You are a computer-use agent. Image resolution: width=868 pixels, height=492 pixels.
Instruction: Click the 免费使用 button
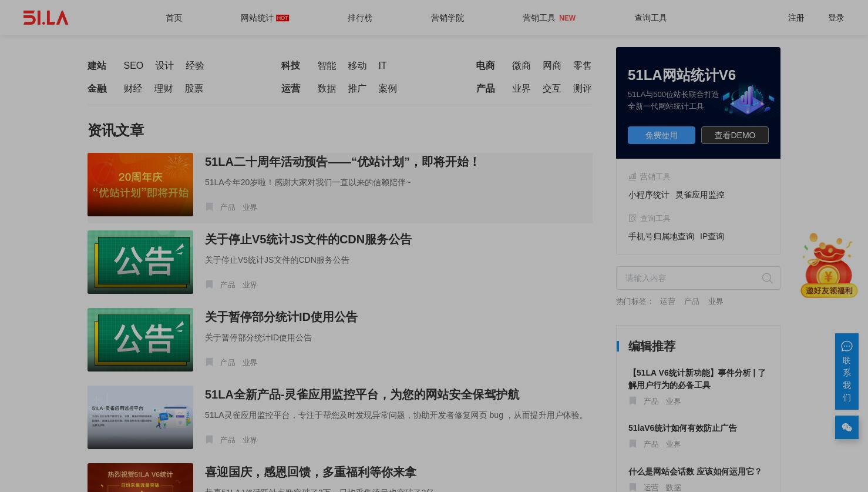point(661,135)
